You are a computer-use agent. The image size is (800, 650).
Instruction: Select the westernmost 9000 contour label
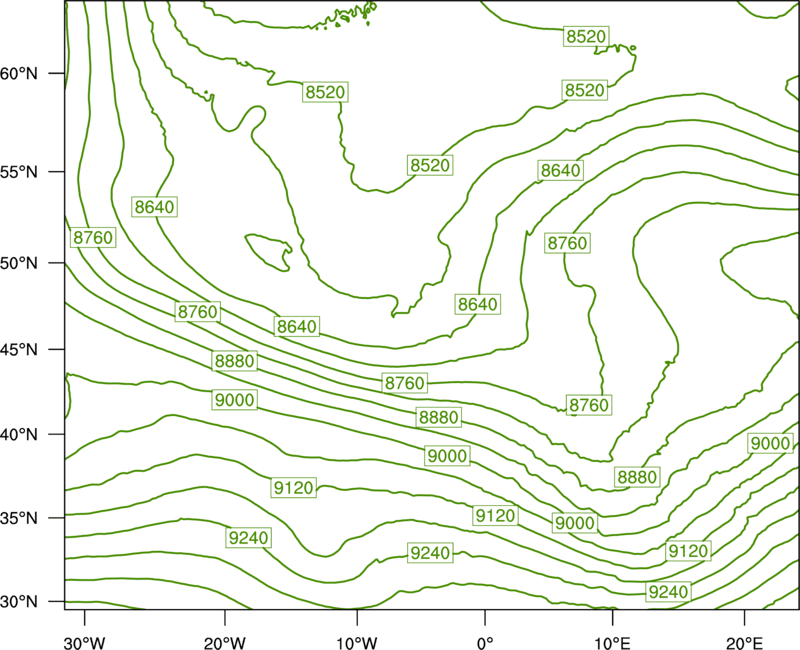235,399
